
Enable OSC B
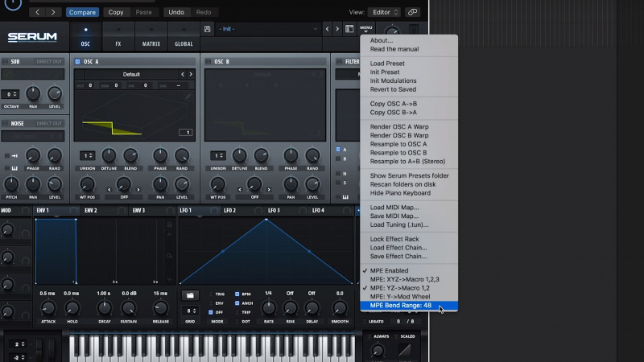tap(208, 62)
